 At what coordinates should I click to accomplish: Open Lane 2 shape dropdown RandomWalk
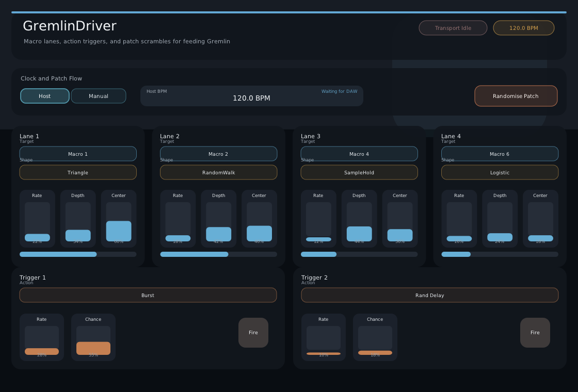218,172
